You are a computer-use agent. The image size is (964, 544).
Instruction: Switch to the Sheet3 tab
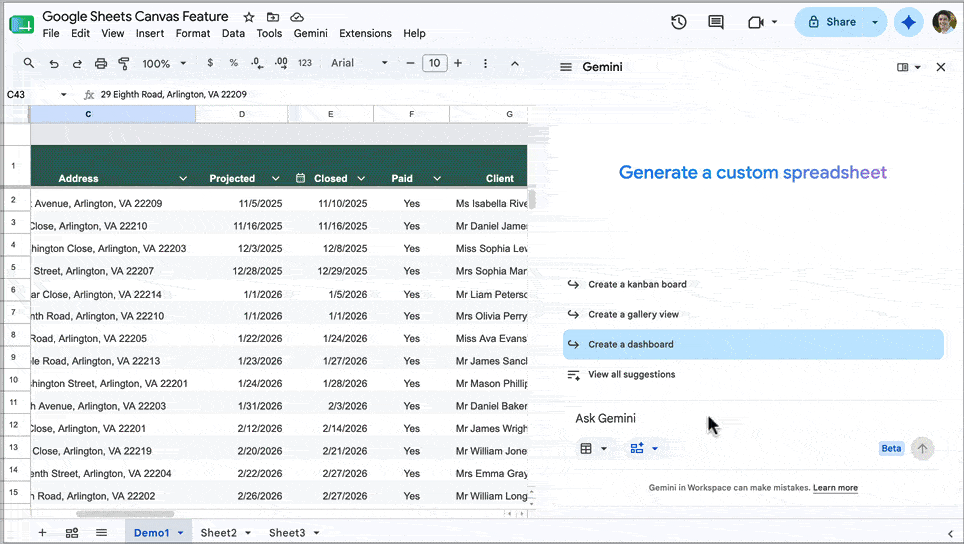287,532
